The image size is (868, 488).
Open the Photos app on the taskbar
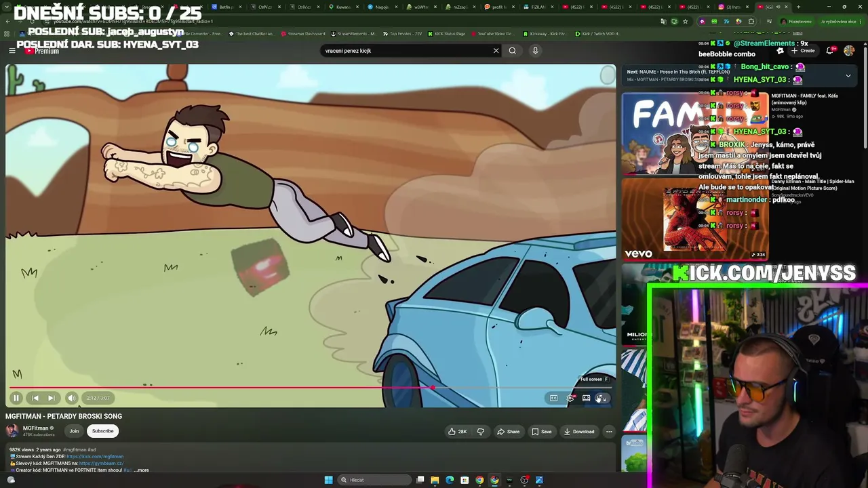539,480
